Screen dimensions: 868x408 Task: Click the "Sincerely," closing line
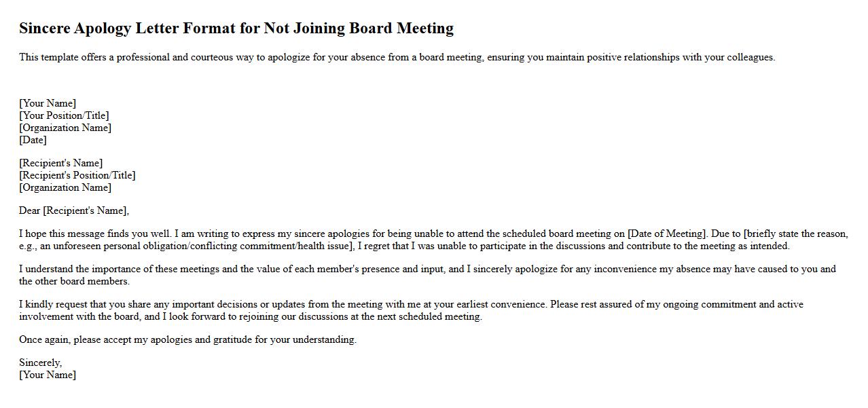pos(40,363)
